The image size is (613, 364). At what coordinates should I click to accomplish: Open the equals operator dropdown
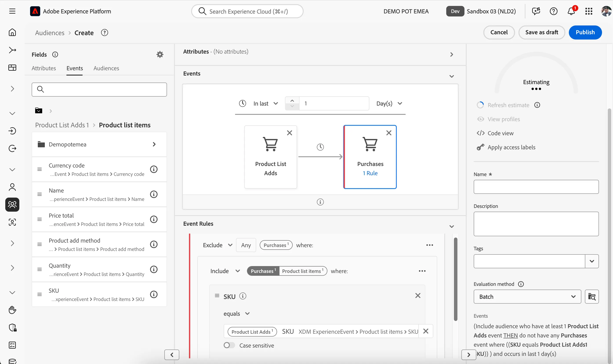coord(237,314)
